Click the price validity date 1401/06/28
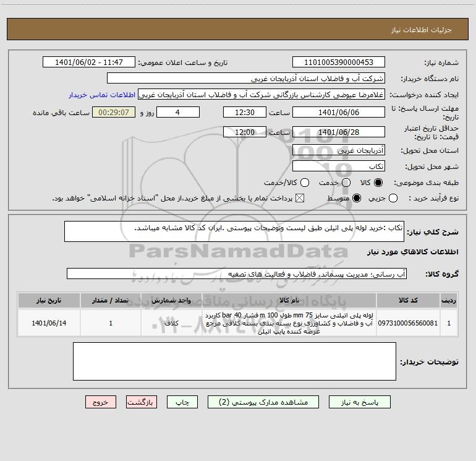The image size is (476, 461). click(x=339, y=132)
